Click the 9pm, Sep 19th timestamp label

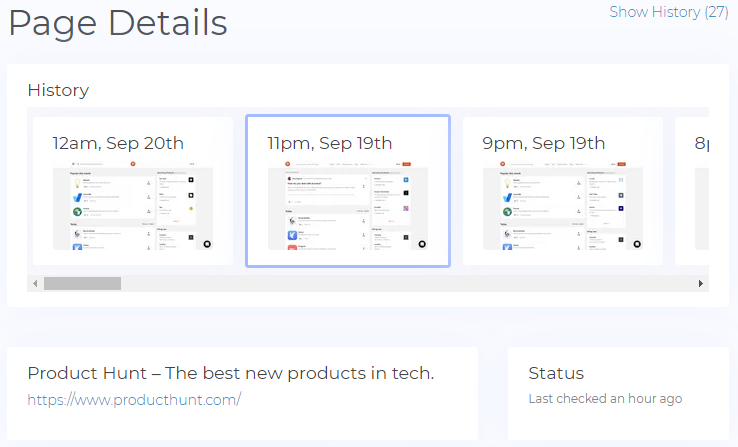[x=543, y=144]
